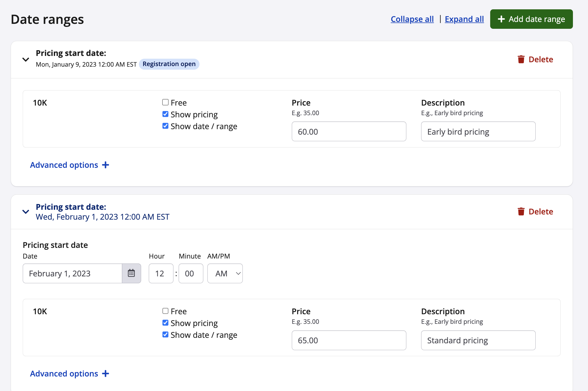Toggle Free checkbox in first 10K row
Screen dimensions: 588x391
pyautogui.click(x=165, y=102)
